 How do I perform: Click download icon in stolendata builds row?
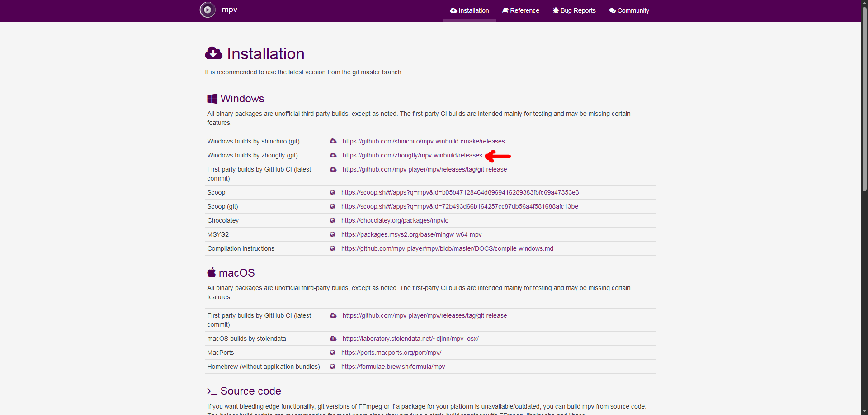point(333,339)
